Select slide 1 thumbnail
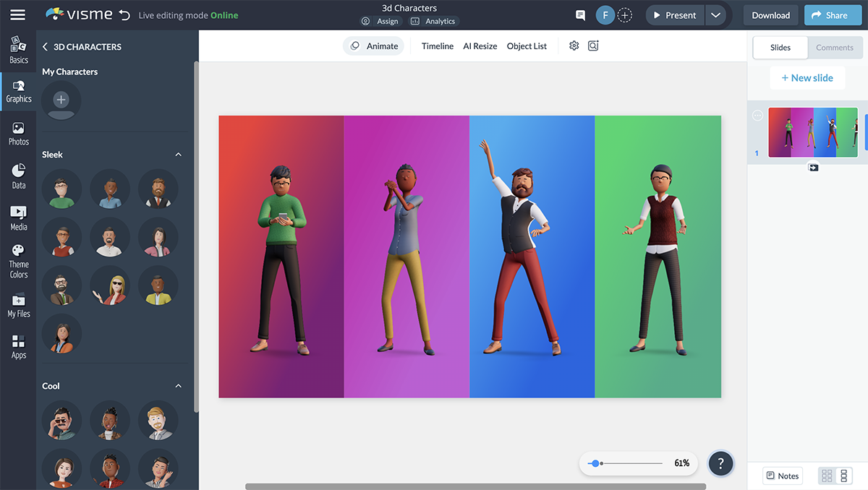This screenshot has width=868, height=490. [812, 132]
